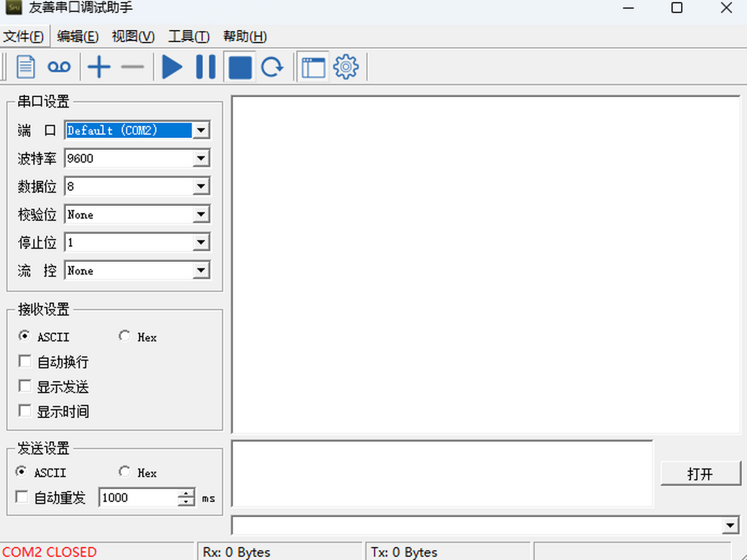Open settings via the gear icon
Image resolution: width=747 pixels, height=560 pixels.
tap(346, 67)
